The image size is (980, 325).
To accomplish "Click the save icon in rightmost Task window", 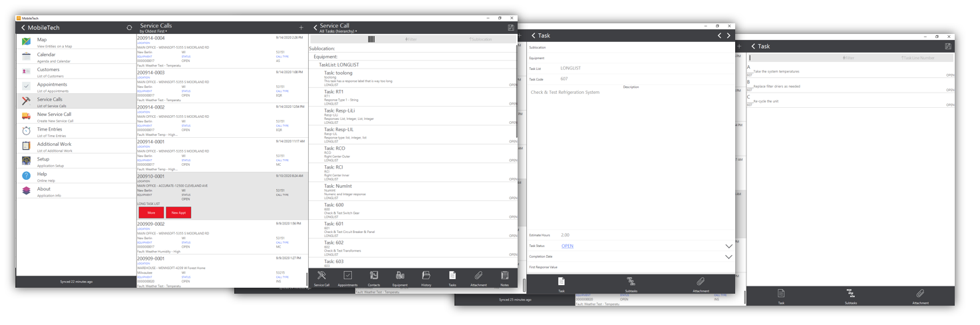I will [947, 46].
